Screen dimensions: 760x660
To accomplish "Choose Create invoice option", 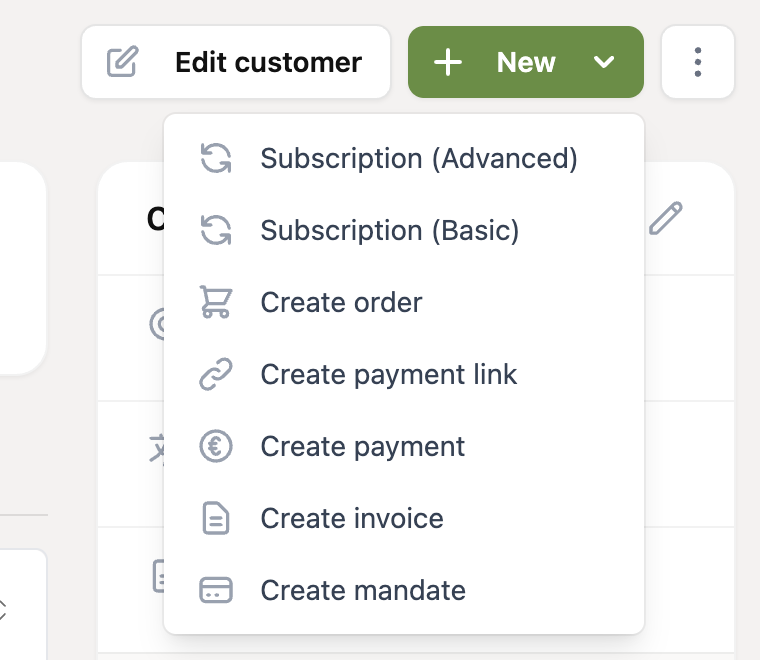I will pos(404,518).
